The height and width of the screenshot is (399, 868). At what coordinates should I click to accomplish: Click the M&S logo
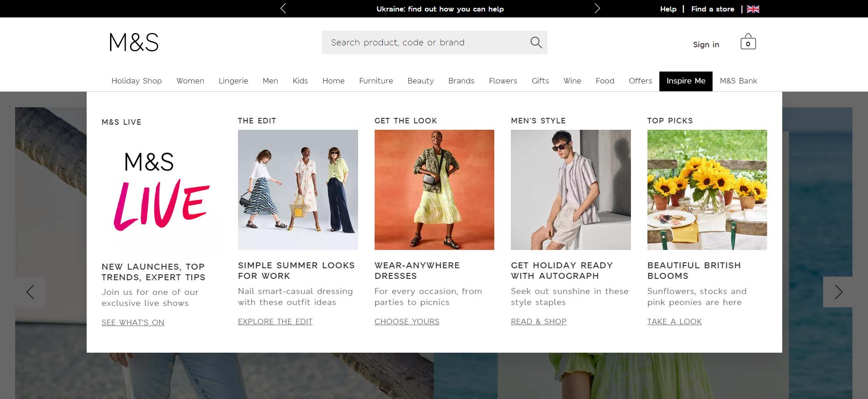click(x=134, y=42)
